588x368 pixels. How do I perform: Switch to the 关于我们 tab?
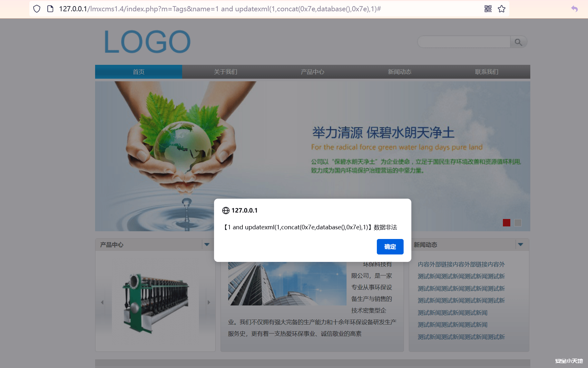(x=225, y=72)
